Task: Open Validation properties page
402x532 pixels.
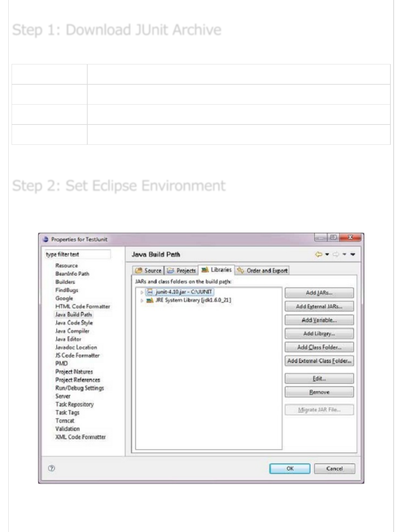Action: [x=67, y=428]
